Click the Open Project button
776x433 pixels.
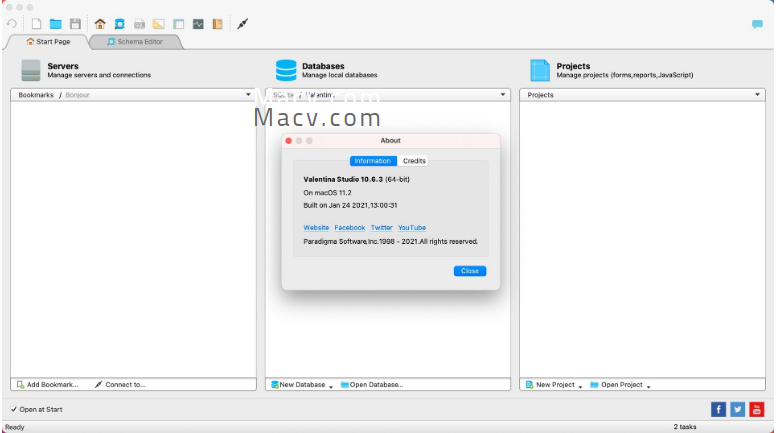pos(617,385)
